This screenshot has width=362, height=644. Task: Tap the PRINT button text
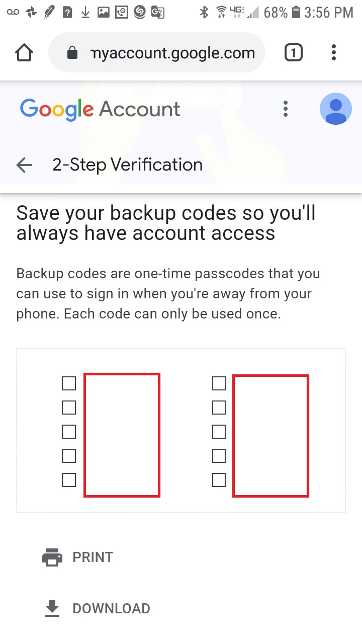point(93,557)
